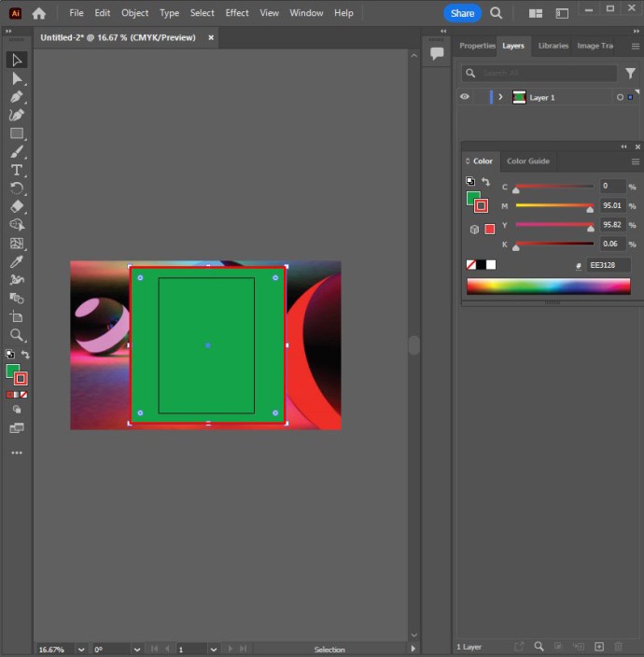Open the comments panel icon
Screen dimensions: 644x657
pos(437,54)
